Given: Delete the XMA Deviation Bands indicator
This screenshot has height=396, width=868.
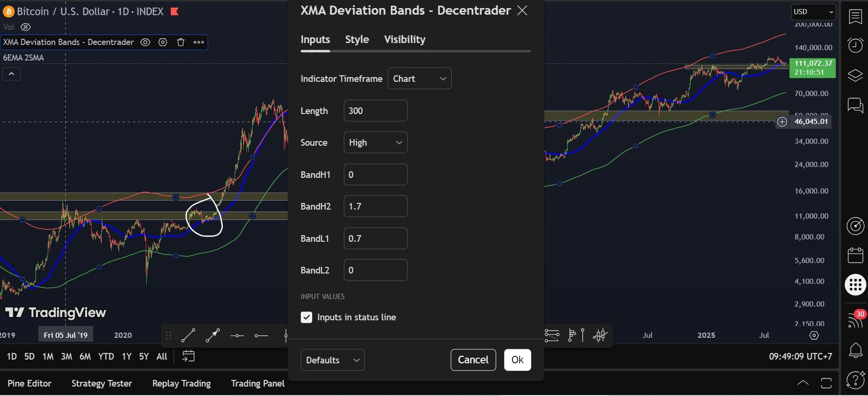Looking at the screenshot, I should pyautogui.click(x=181, y=42).
